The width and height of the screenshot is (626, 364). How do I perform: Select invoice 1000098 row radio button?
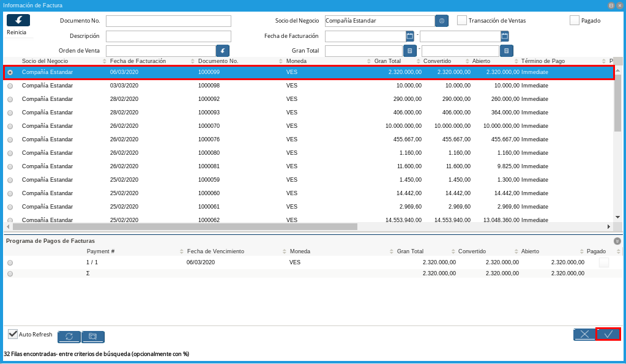pos(10,86)
